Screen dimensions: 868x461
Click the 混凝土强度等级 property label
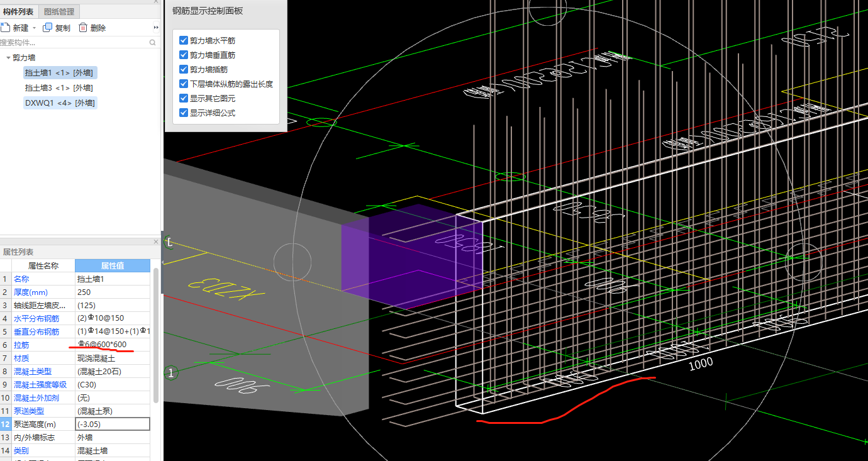point(40,385)
